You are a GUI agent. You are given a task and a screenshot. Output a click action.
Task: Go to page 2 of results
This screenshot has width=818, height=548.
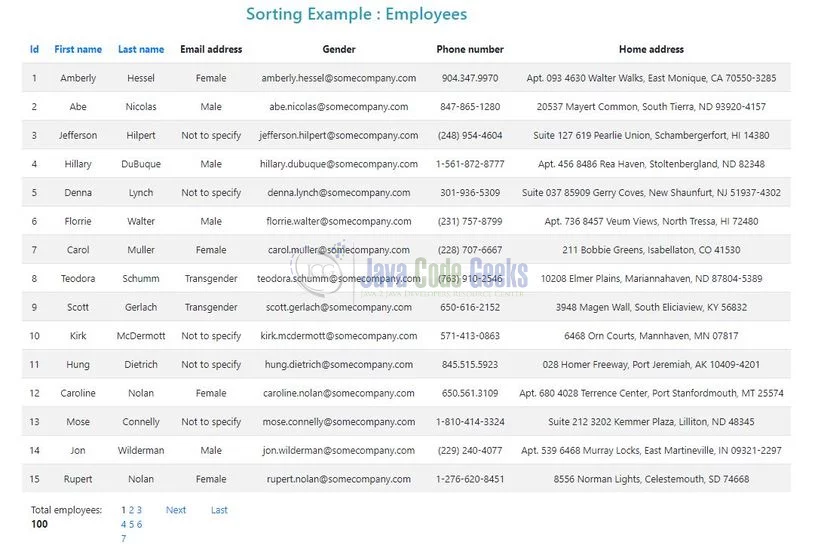click(131, 510)
